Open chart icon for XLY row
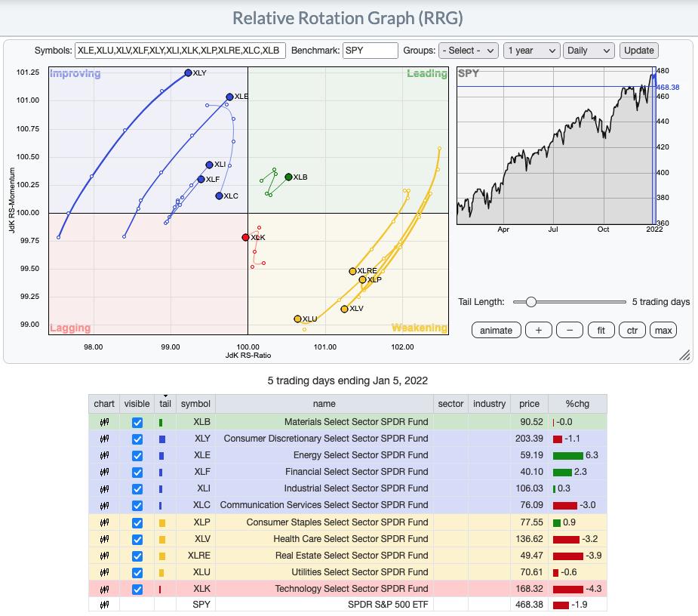 (x=104, y=439)
